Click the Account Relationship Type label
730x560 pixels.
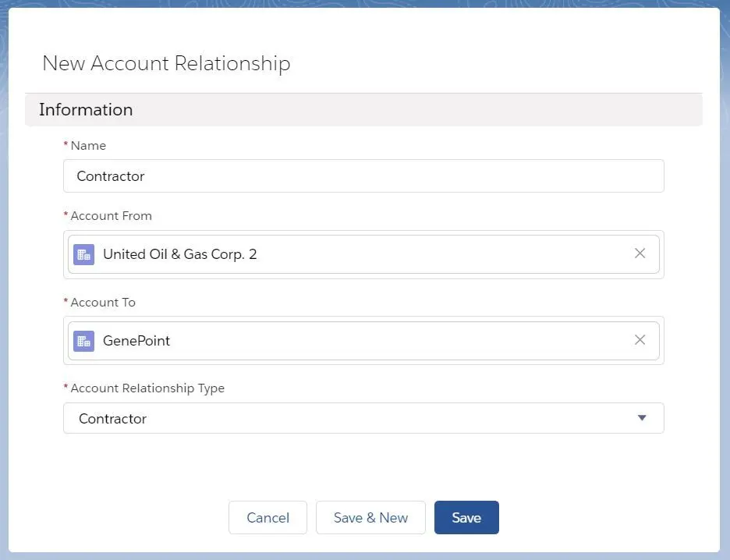click(147, 388)
